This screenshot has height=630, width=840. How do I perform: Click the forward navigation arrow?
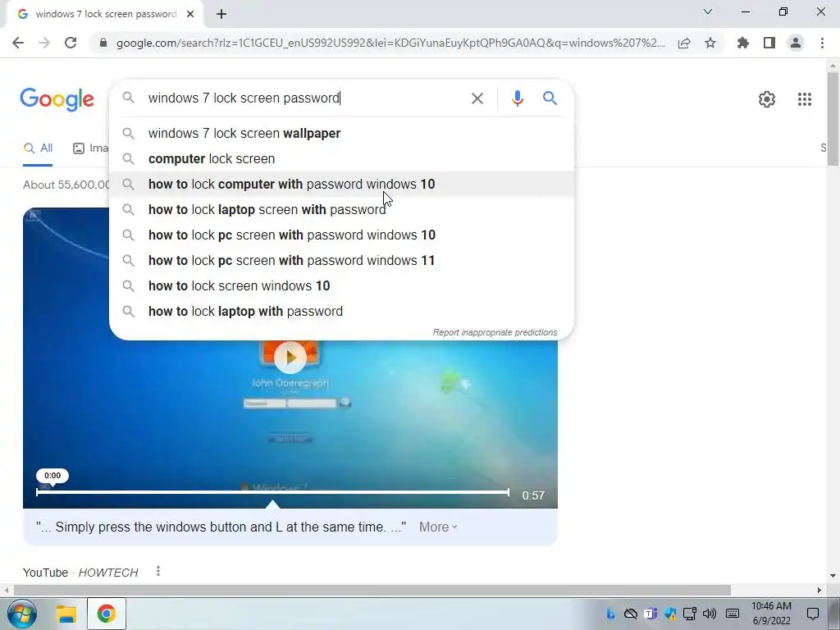pyautogui.click(x=44, y=43)
